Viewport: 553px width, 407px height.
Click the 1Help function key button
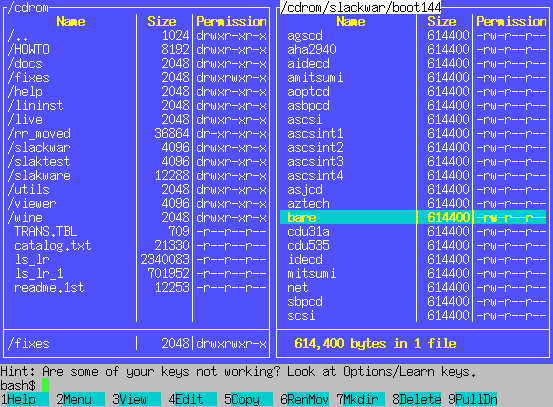pyautogui.click(x=25, y=399)
